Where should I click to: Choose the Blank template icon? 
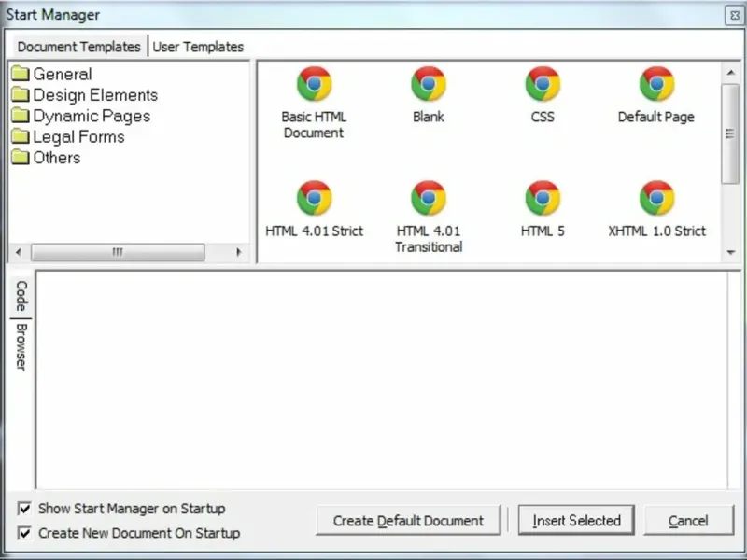click(x=429, y=84)
